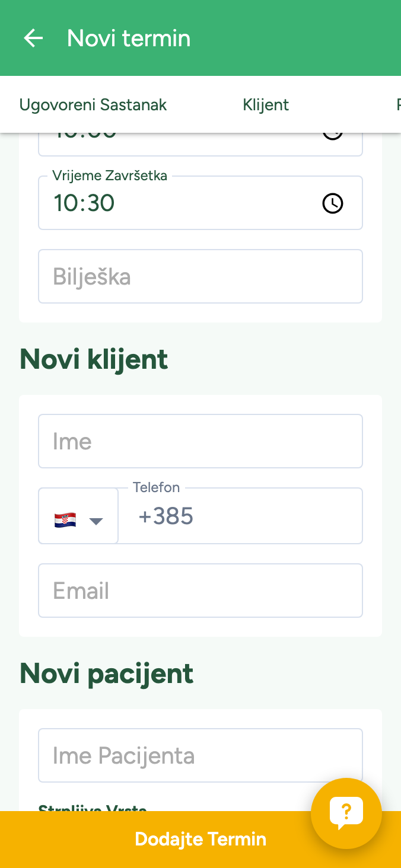The height and width of the screenshot is (868, 401).
Task: Open the clock picker for Vrijeme Završetka
Action: 332,203
